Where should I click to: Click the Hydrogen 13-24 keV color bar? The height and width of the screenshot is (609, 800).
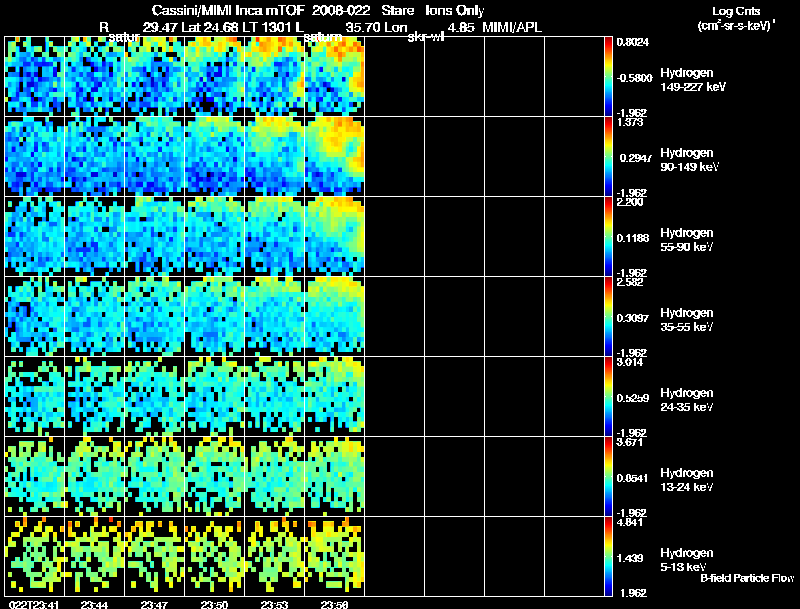pyautogui.click(x=608, y=477)
